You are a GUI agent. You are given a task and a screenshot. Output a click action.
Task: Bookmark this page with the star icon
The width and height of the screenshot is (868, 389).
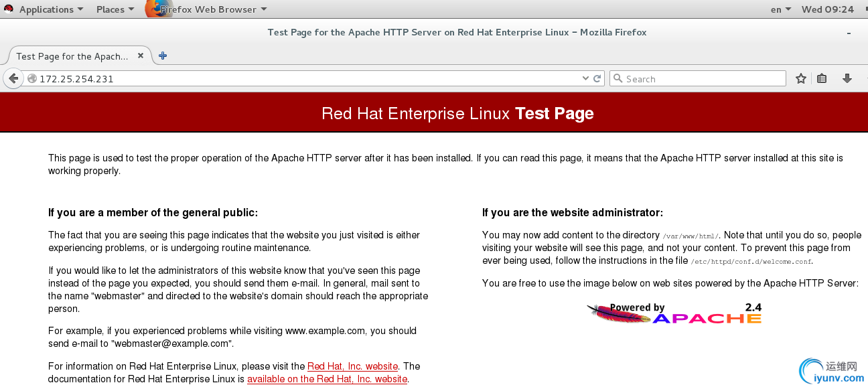pyautogui.click(x=801, y=79)
